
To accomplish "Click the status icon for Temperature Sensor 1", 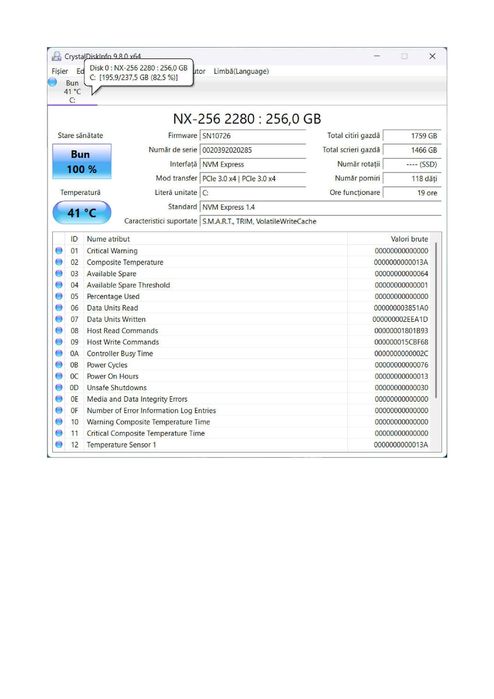I will [x=59, y=444].
